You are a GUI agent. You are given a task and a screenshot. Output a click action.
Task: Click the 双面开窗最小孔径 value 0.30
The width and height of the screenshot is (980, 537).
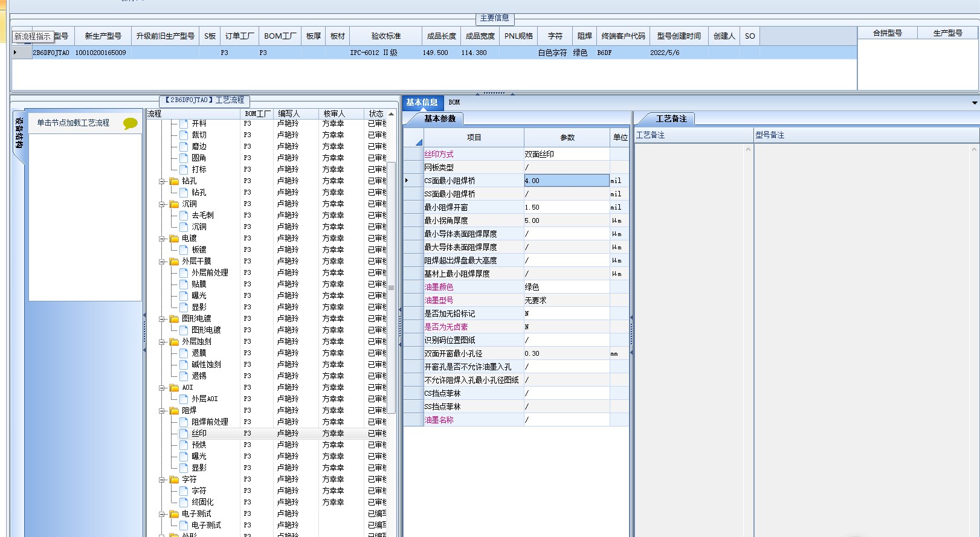pos(567,353)
